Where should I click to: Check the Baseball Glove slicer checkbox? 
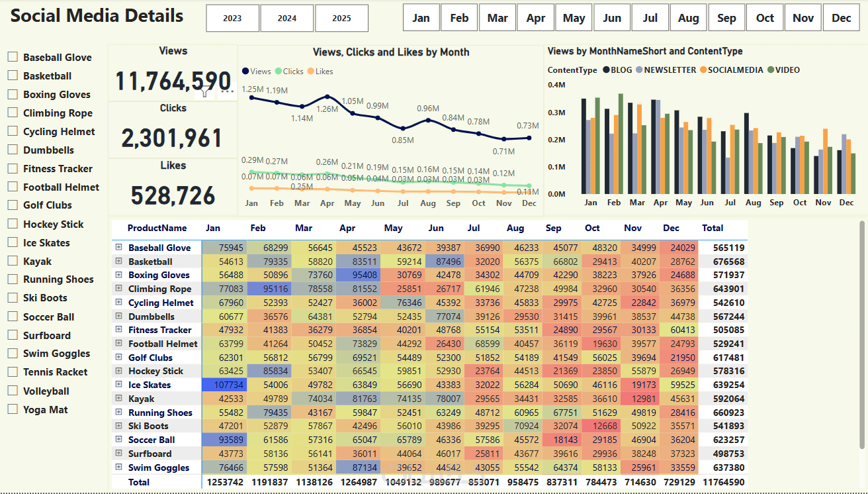(x=13, y=57)
